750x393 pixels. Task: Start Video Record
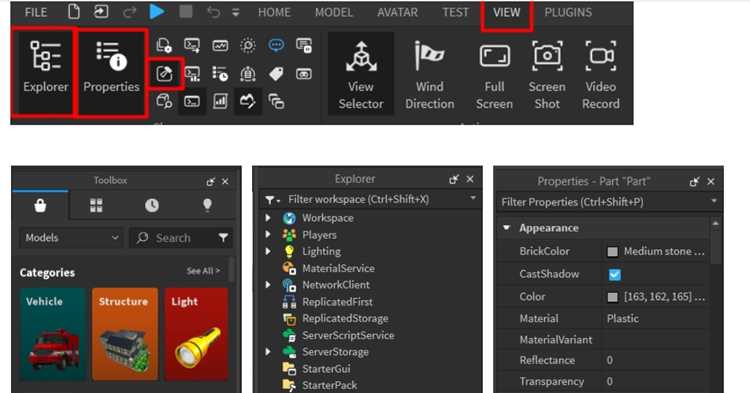coord(601,74)
